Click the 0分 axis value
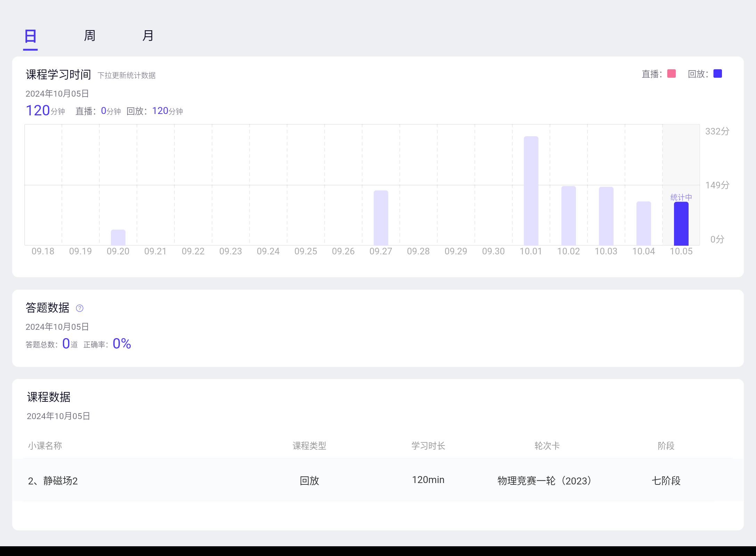Viewport: 756px width, 556px height. (x=717, y=239)
